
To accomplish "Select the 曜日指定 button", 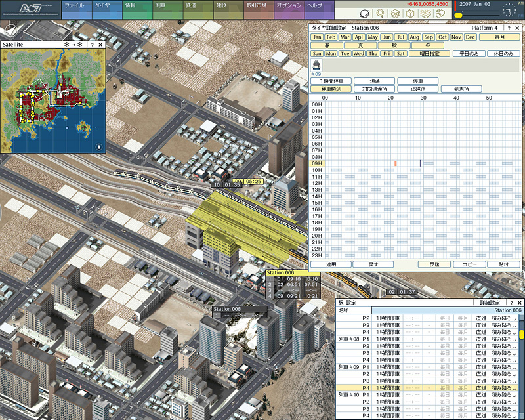I will [430, 54].
